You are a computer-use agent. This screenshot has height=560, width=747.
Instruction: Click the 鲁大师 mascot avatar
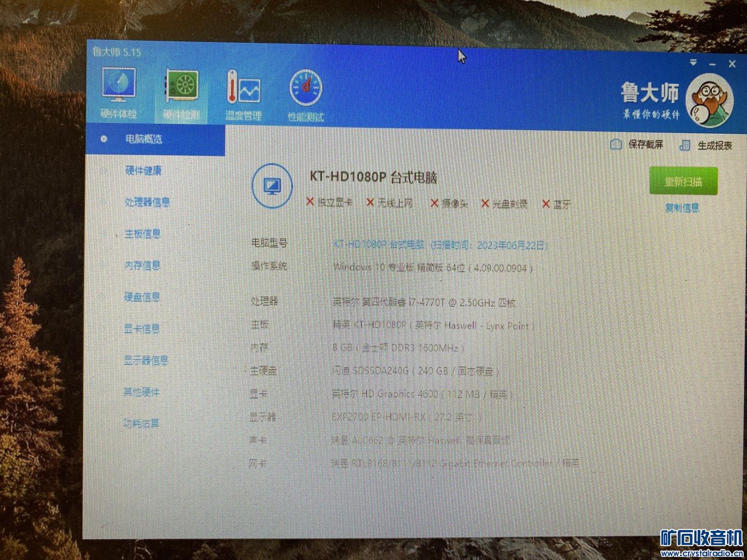coord(710,101)
